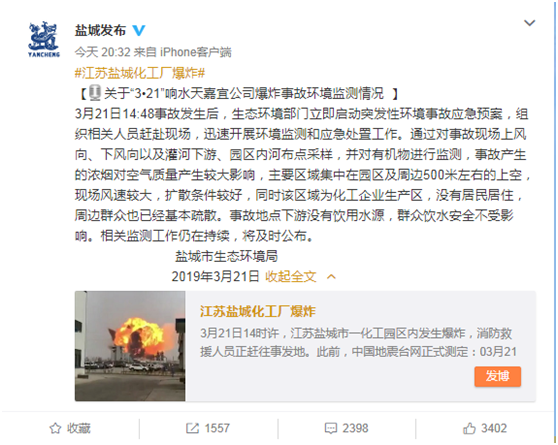Open post options chevron at top right

click(x=530, y=23)
